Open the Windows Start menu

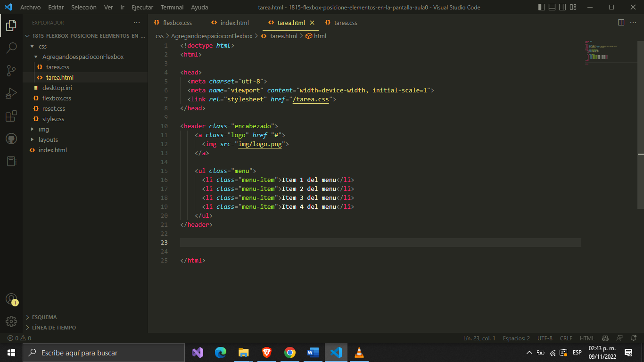click(11, 353)
